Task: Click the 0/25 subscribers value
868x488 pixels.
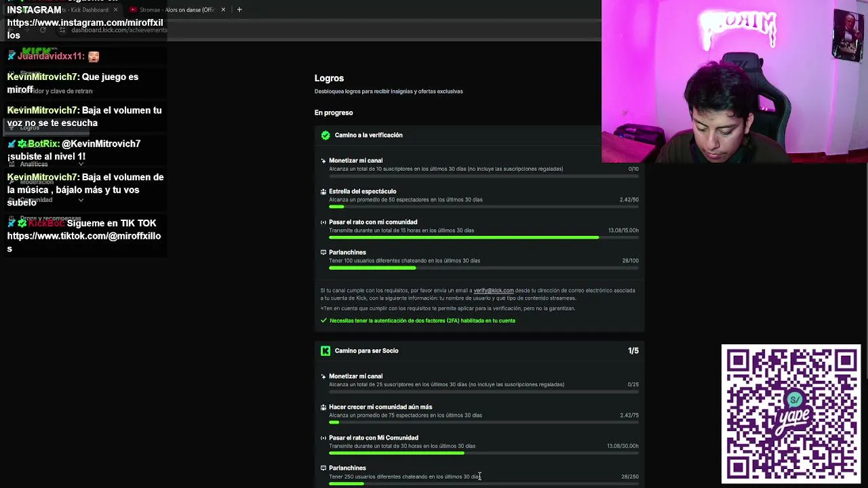Action: (x=633, y=384)
